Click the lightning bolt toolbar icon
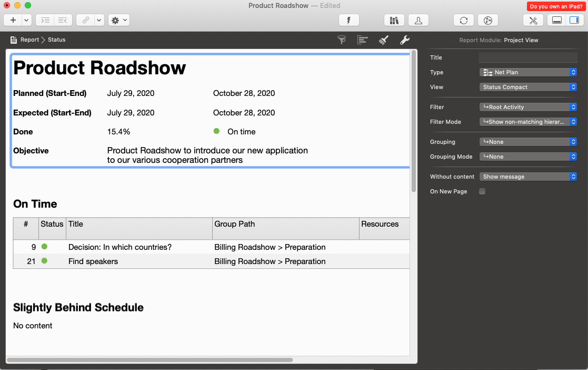Screen dimensions: 588x370 coord(348,20)
